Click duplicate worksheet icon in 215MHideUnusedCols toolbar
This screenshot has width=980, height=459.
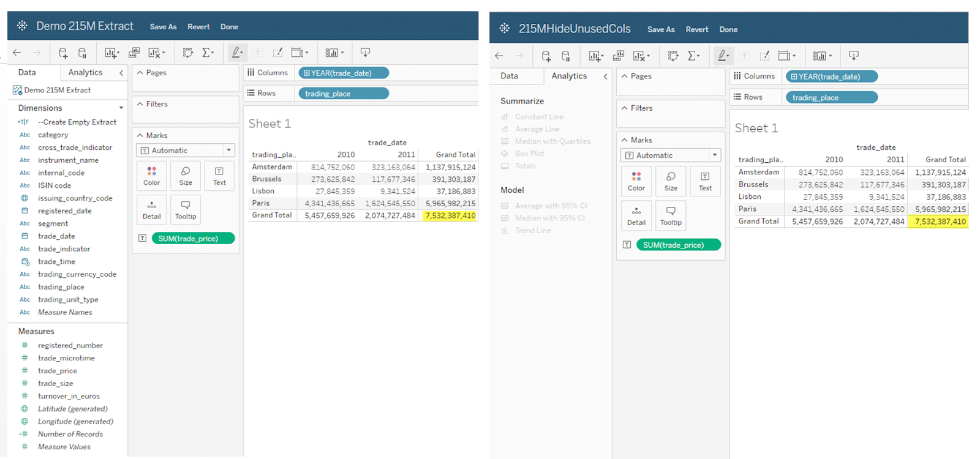point(618,56)
